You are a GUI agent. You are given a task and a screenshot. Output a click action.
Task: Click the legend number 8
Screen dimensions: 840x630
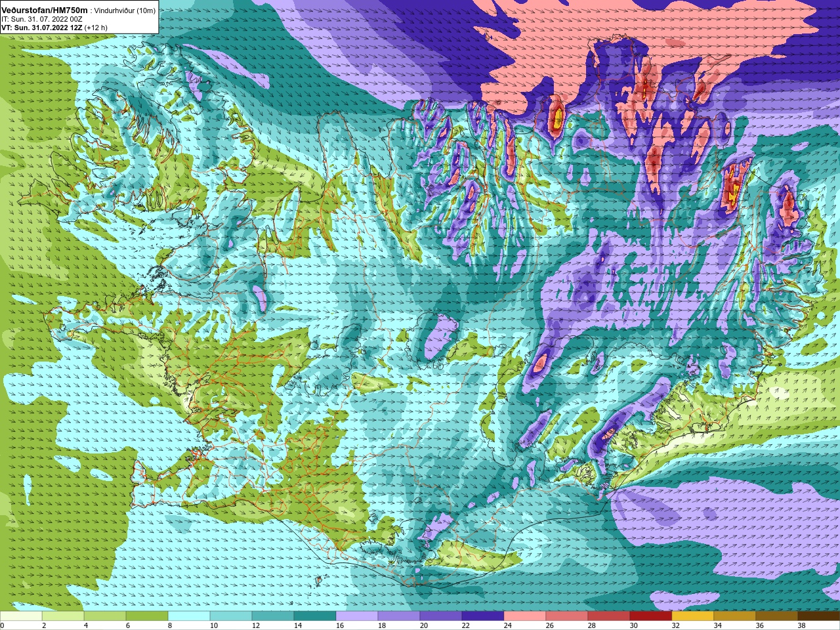[169, 625]
